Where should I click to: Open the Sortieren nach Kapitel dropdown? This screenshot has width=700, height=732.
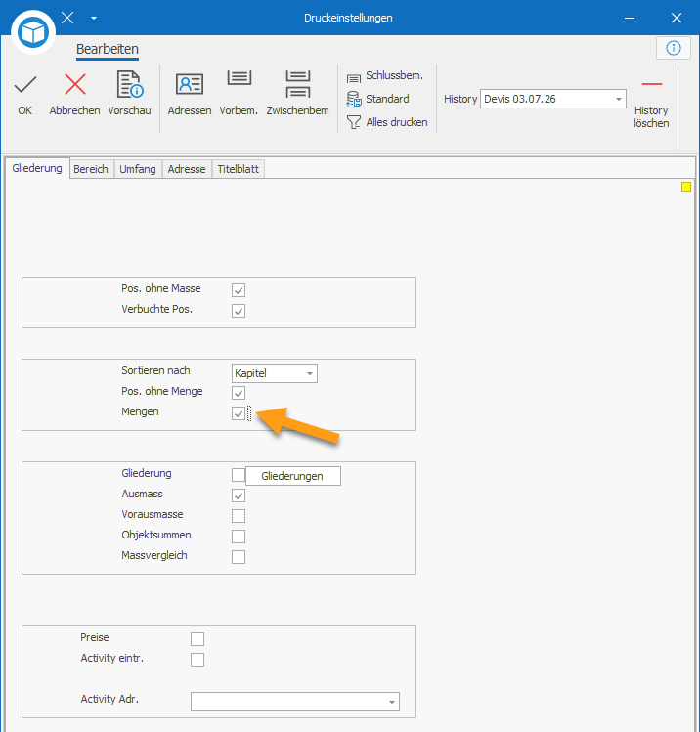[x=275, y=373]
